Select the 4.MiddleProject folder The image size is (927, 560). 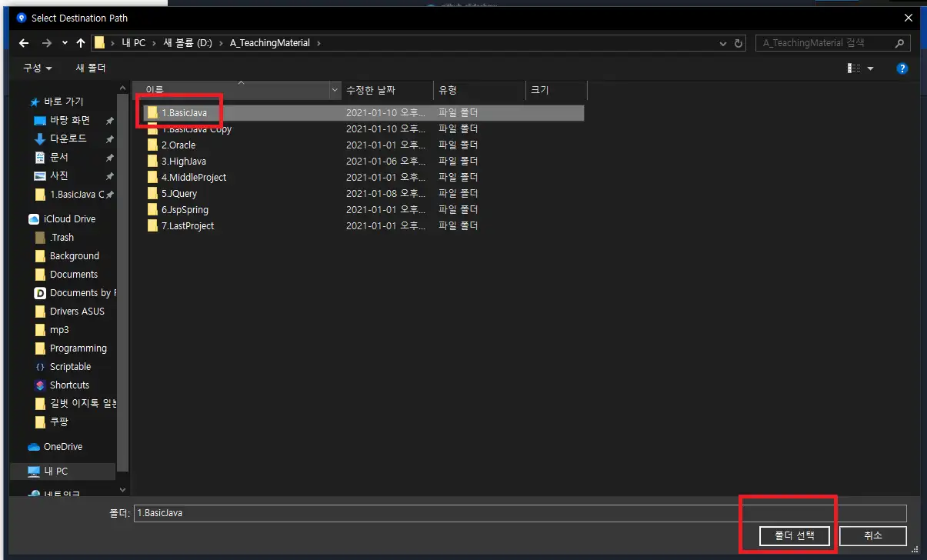pos(362,177)
